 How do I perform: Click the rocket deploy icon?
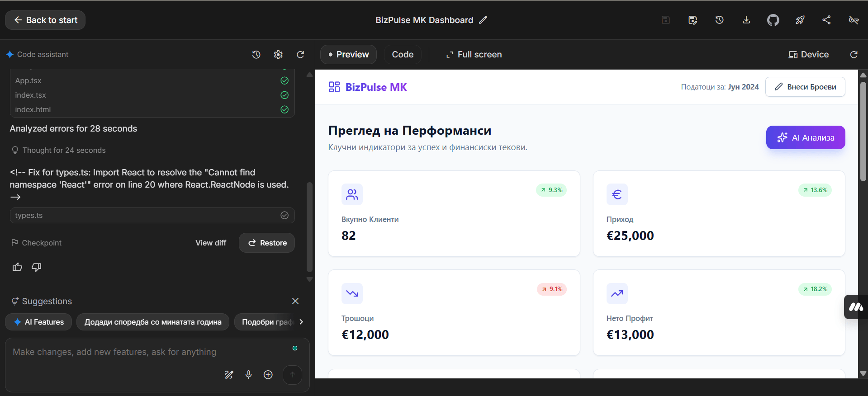tap(800, 20)
